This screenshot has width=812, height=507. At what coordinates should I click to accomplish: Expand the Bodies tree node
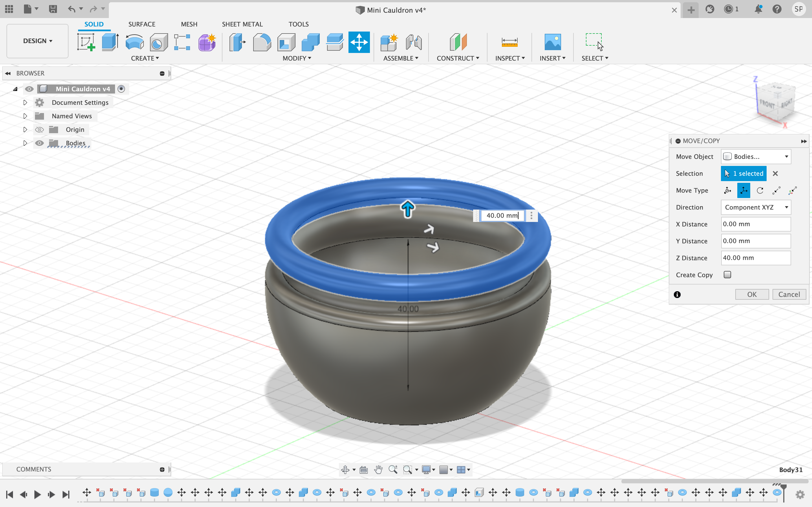coord(25,143)
